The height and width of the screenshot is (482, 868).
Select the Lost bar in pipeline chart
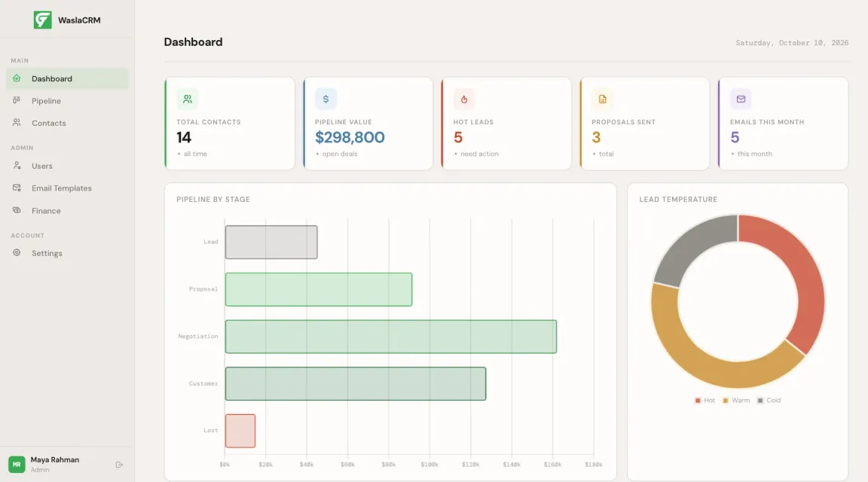240,431
